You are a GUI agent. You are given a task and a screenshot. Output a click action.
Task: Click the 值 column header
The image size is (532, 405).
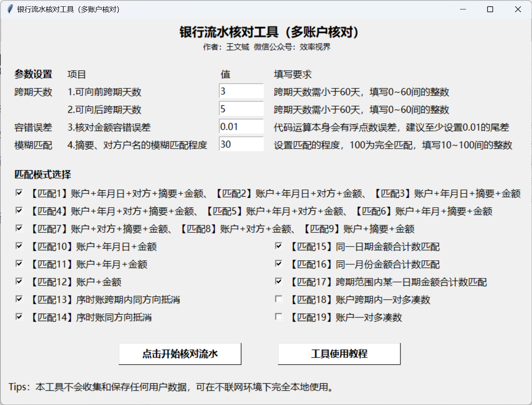point(225,74)
